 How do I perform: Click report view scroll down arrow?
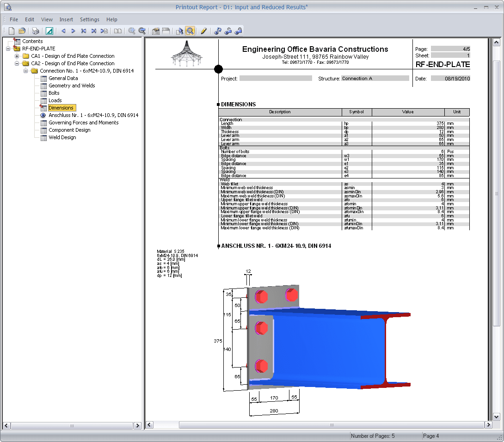496,417
